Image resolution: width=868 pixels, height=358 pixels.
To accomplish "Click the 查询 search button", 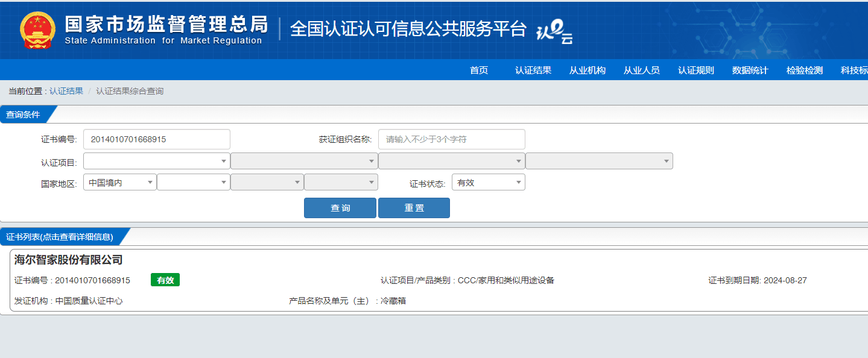I will pyautogui.click(x=340, y=208).
